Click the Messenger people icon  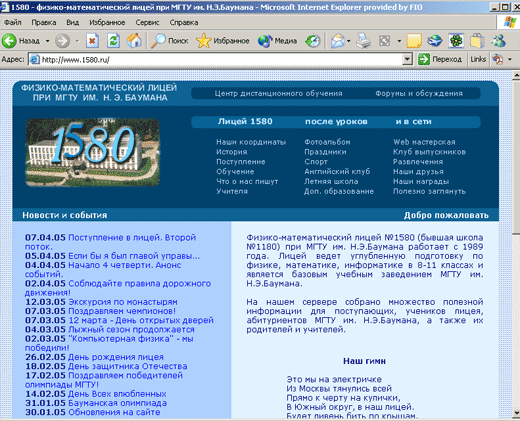click(x=498, y=41)
